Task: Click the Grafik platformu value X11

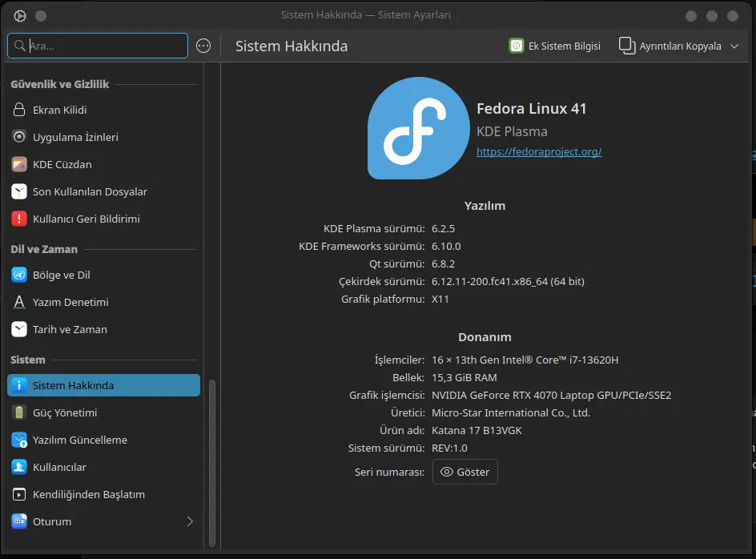Action: point(440,299)
